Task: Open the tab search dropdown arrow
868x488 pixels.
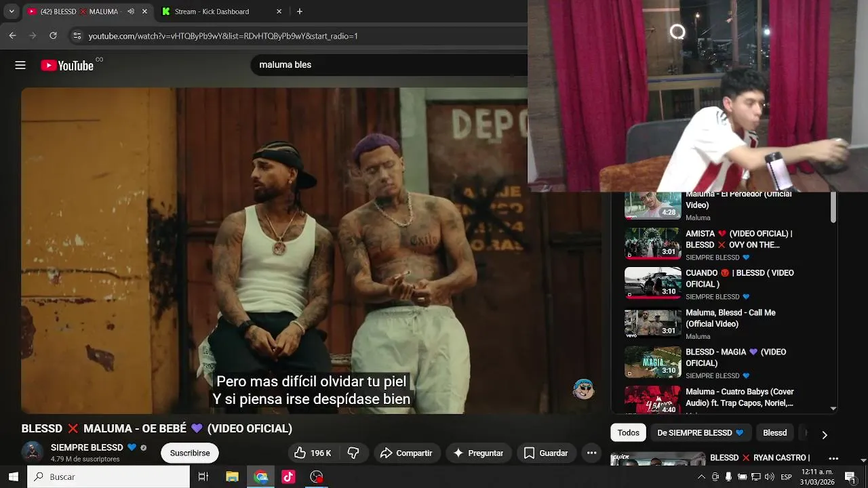Action: (x=11, y=12)
